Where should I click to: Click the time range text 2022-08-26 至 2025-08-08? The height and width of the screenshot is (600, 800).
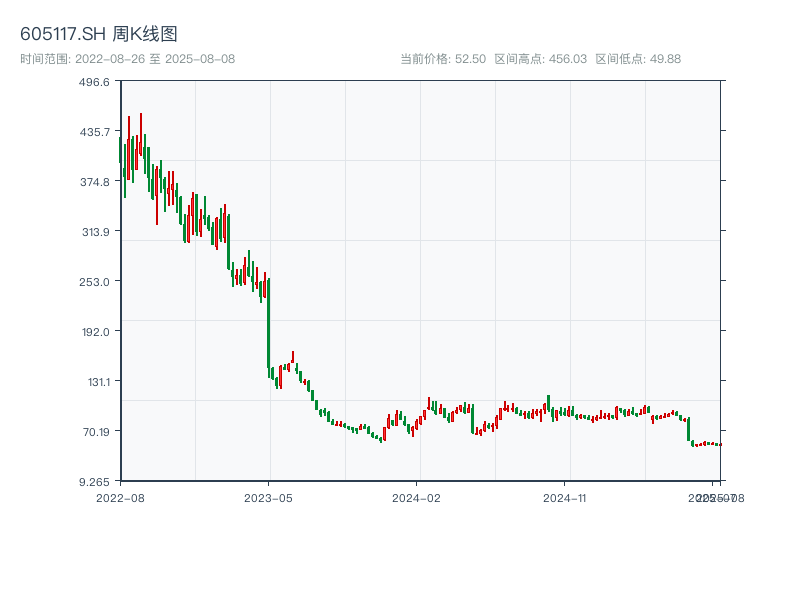127,59
